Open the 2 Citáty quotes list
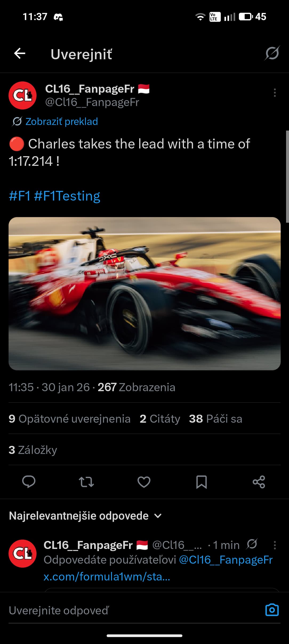Viewport: 289px width, 644px height. 160,419
